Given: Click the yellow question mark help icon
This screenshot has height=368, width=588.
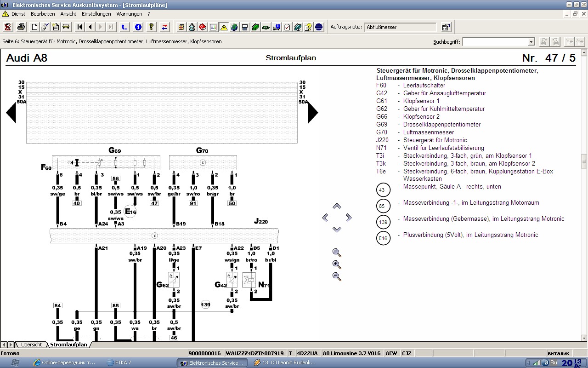Looking at the screenshot, I should [151, 27].
